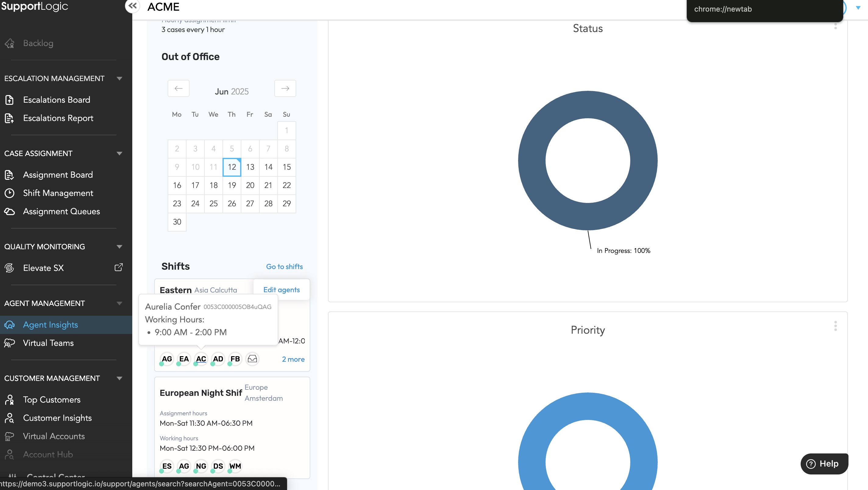Open Priority chart three-dot menu
Viewport: 868px width, 490px height.
[x=835, y=326]
